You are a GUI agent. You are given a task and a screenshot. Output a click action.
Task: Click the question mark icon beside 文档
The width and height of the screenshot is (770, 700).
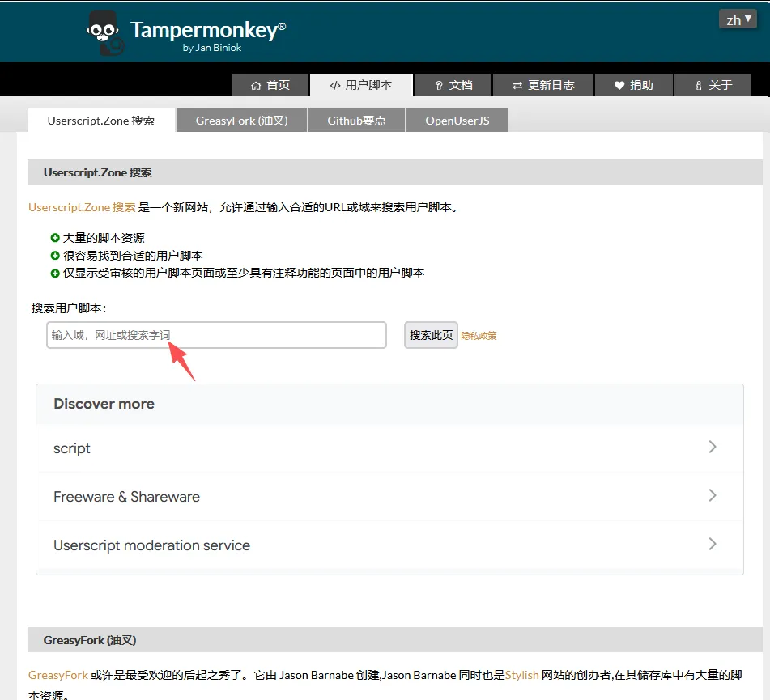tap(439, 86)
